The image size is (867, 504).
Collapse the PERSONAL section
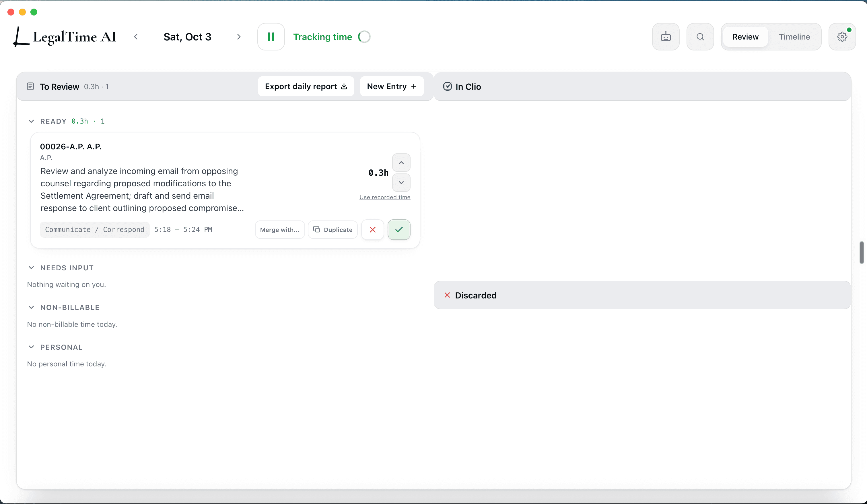(x=31, y=347)
